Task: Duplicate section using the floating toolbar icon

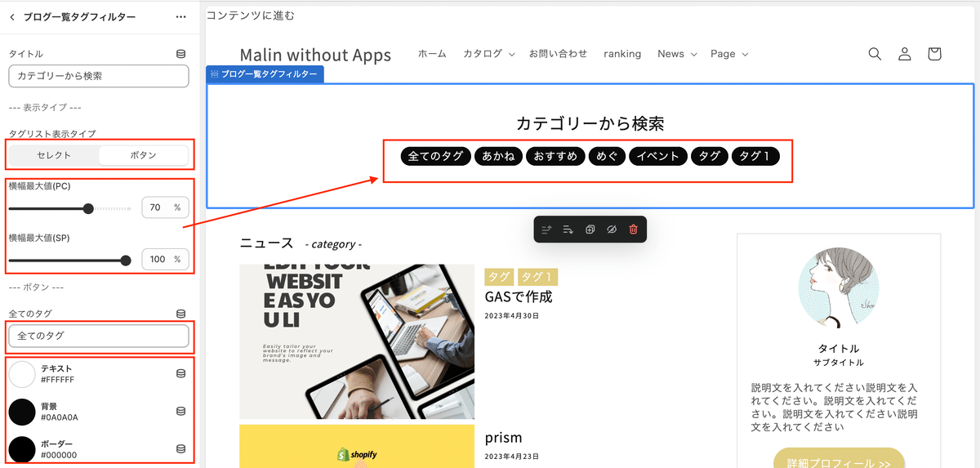Action: click(590, 230)
